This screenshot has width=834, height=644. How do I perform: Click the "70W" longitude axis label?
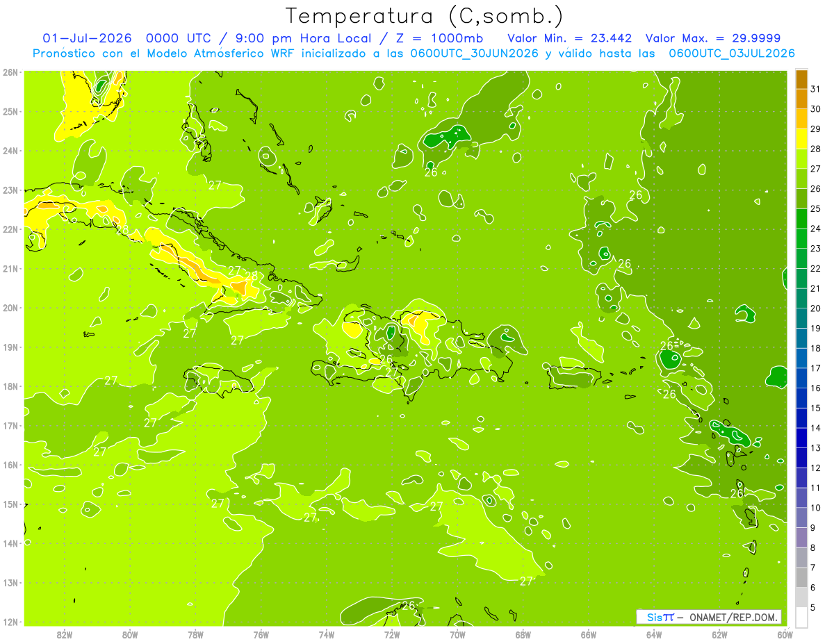pyautogui.click(x=457, y=634)
